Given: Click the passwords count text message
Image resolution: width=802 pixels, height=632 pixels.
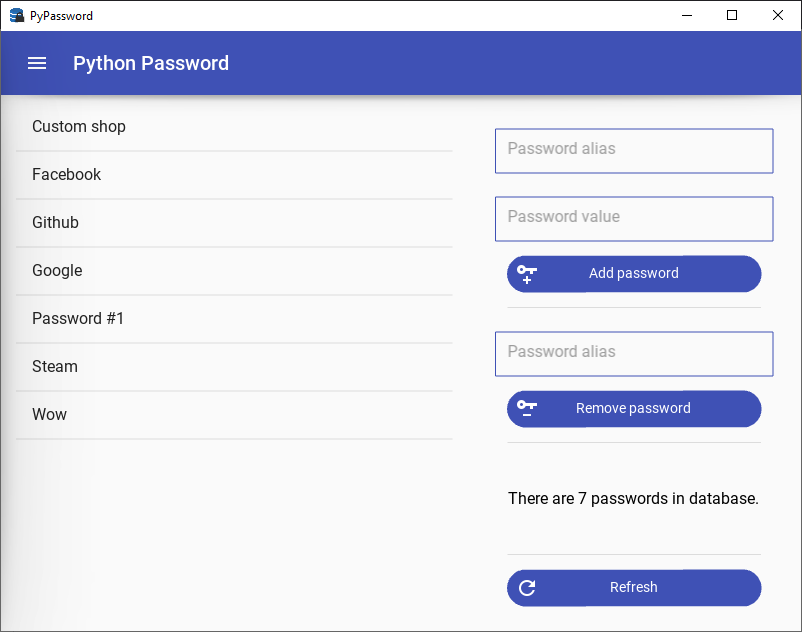Looking at the screenshot, I should 633,498.
